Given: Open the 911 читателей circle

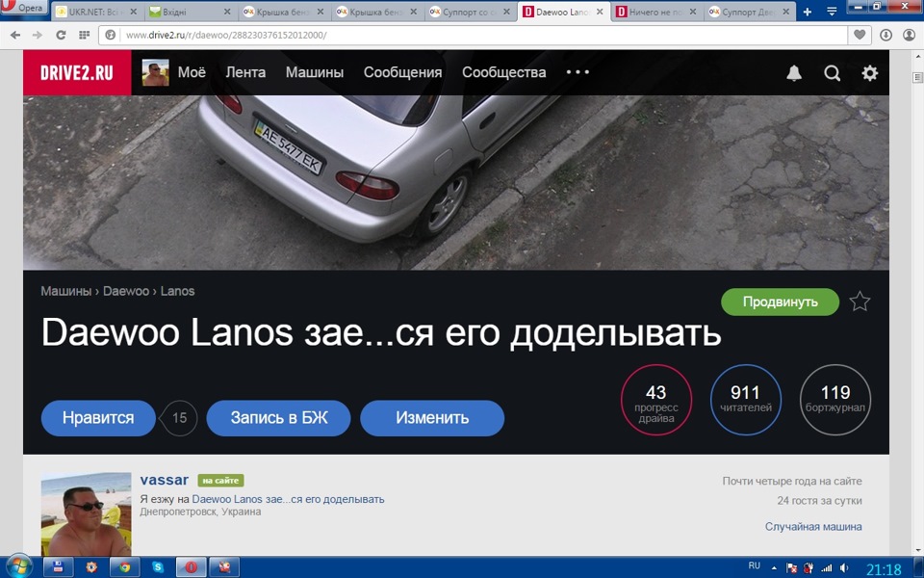Looking at the screenshot, I should coord(745,400).
